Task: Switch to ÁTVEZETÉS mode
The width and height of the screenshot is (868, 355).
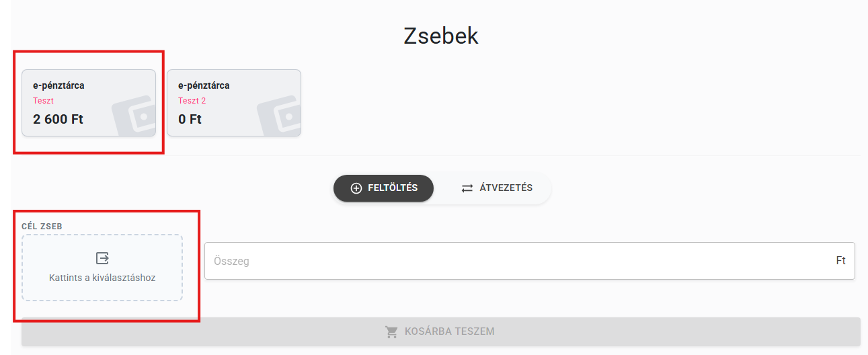Action: coord(497,188)
